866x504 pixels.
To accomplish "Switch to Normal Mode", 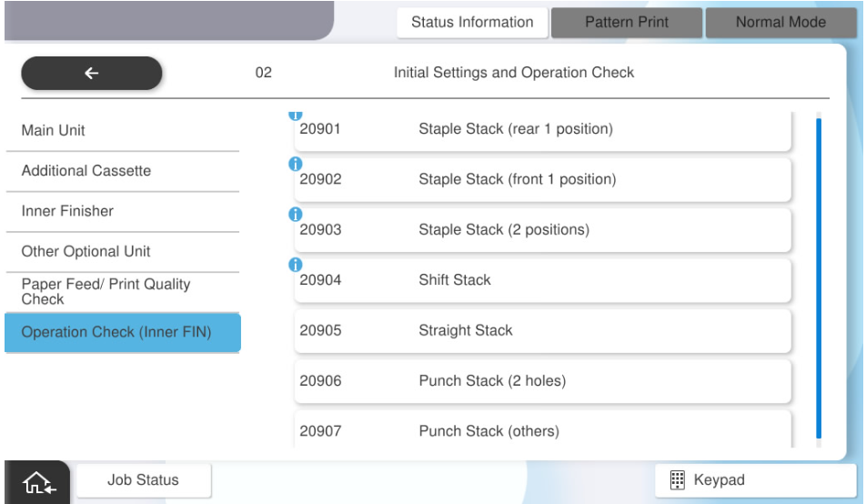I will (x=780, y=23).
